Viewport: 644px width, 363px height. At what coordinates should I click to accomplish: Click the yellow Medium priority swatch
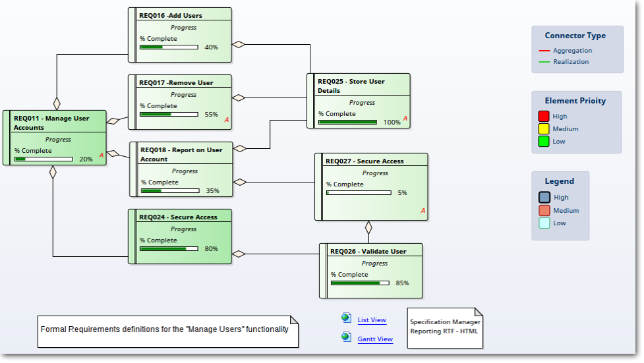[544, 129]
